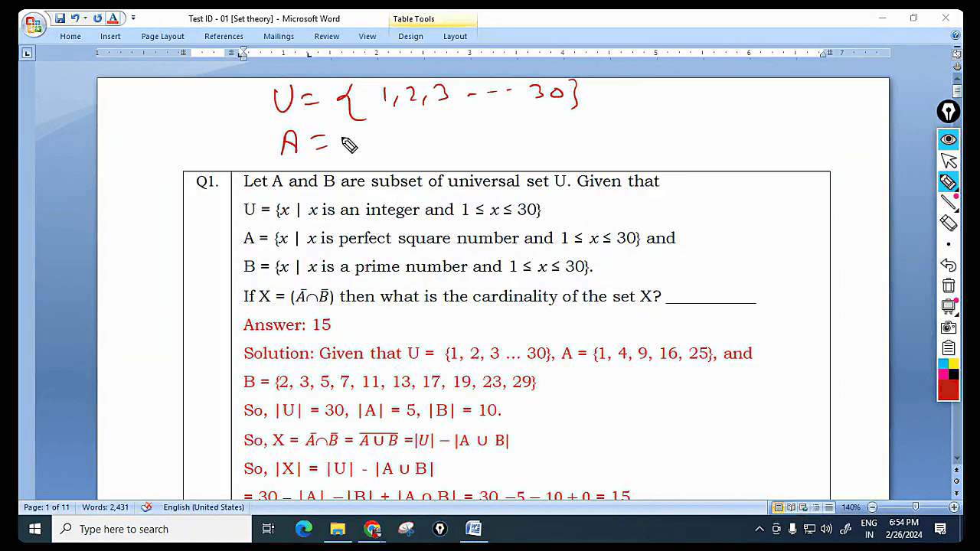This screenshot has height=551, width=980.
Task: Select the line drawing tool
Action: pos(949,202)
